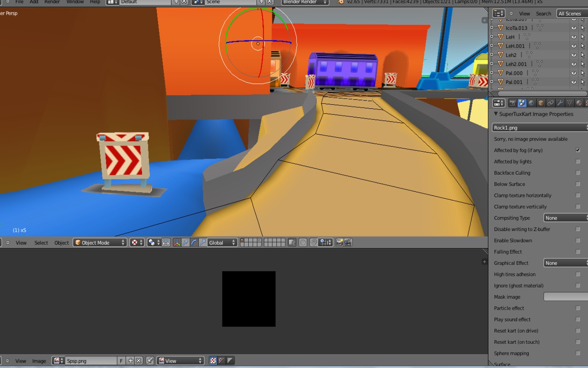Open the Image menu in image editor
The image size is (588, 368).
(39, 361)
